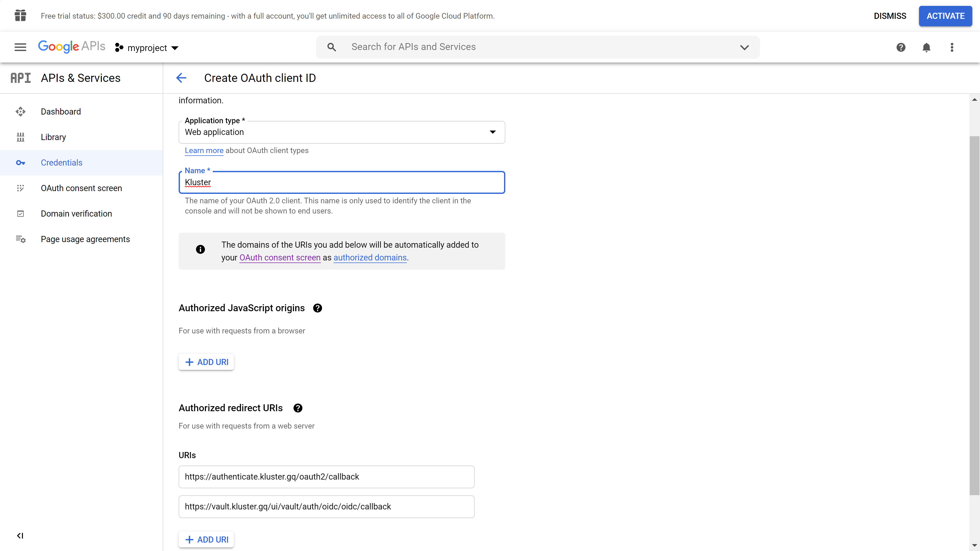This screenshot has width=980, height=551.
Task: Click ADD URI under Authorized JavaScript origins
Action: click(207, 362)
